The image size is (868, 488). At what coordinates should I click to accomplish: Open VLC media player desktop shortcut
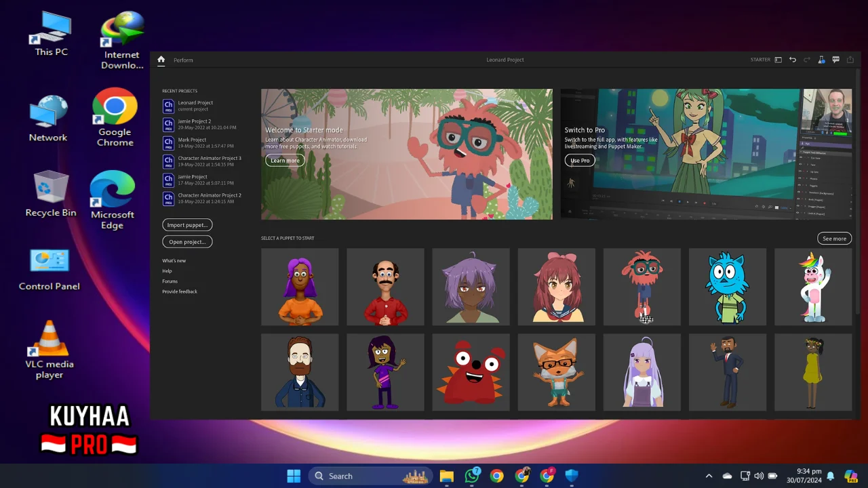(x=49, y=350)
